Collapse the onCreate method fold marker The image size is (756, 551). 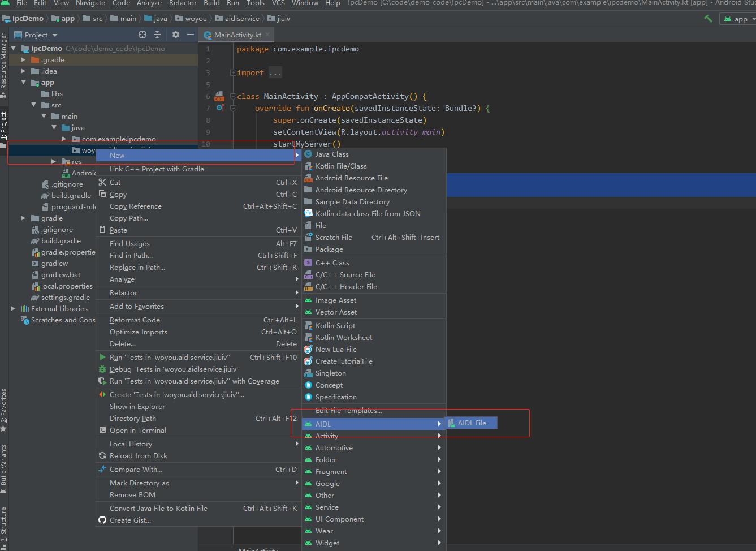(x=233, y=107)
